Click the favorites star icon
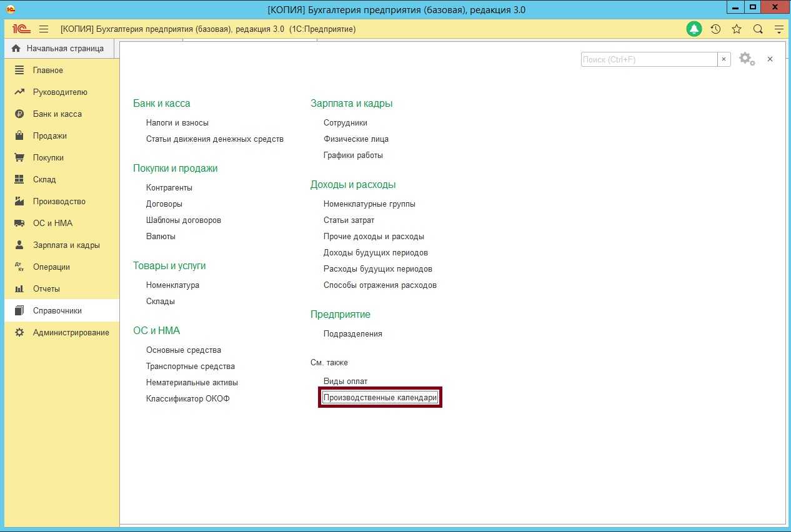Viewport: 791px width, 532px height. (737, 29)
